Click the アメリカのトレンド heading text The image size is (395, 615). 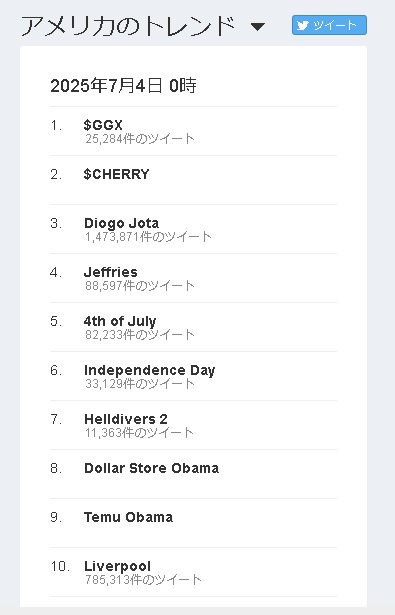[128, 26]
